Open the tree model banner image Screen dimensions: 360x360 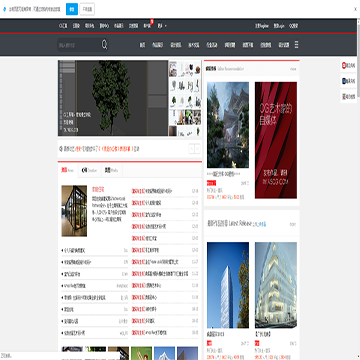[113, 98]
